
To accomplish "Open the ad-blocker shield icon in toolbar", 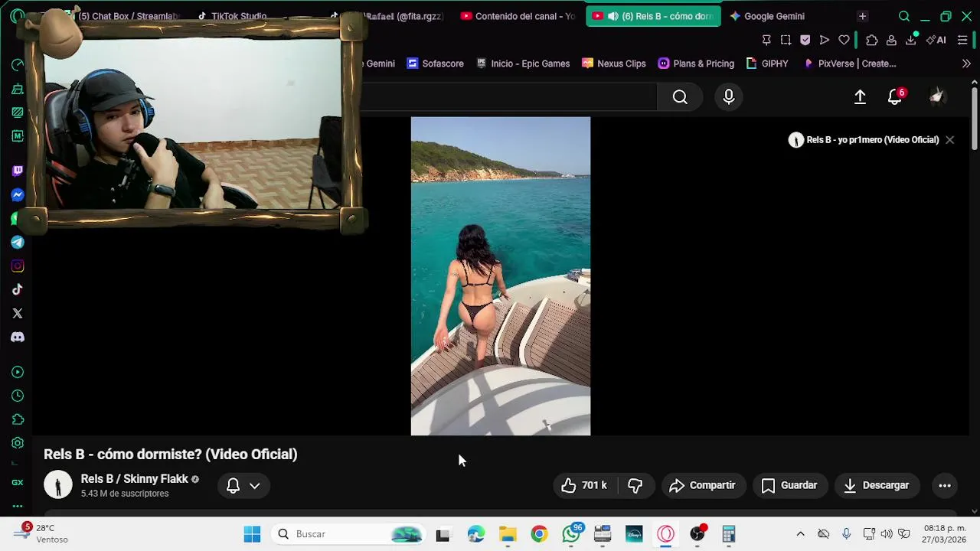I will click(805, 40).
